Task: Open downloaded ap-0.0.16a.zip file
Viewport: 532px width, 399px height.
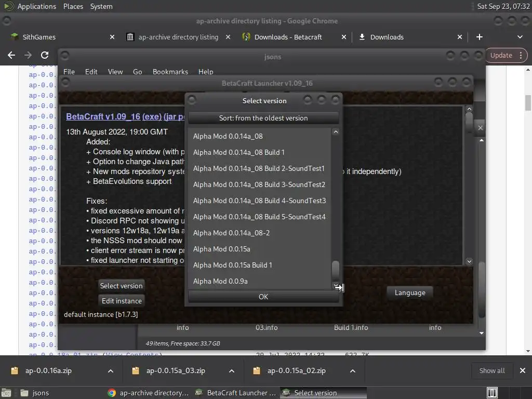Action: [x=48, y=371]
